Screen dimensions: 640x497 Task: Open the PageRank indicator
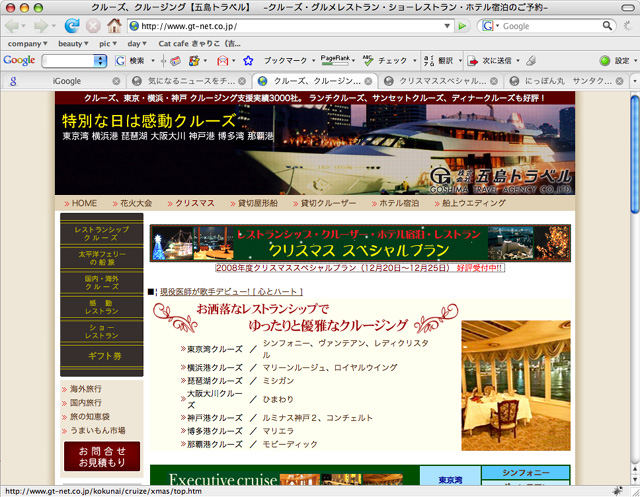(x=335, y=60)
